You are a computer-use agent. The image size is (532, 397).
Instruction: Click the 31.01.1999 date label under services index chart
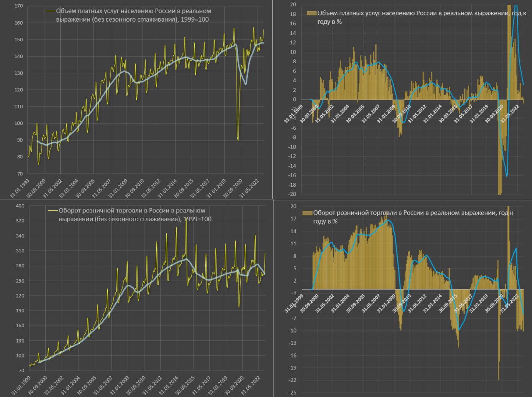[x=19, y=188]
